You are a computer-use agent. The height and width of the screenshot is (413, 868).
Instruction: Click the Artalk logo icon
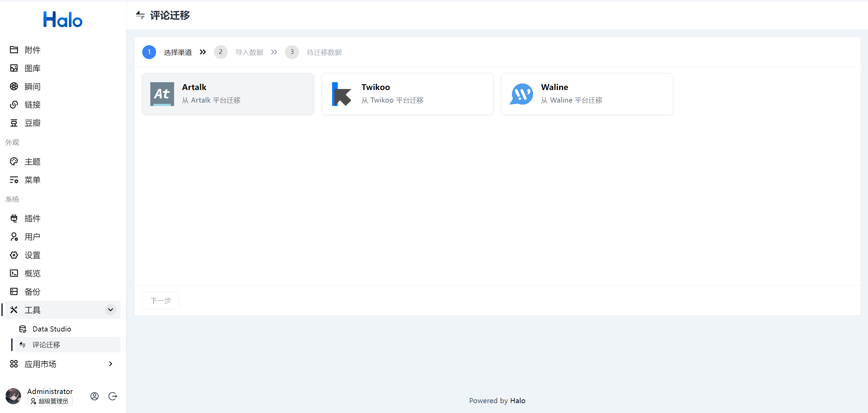point(162,94)
